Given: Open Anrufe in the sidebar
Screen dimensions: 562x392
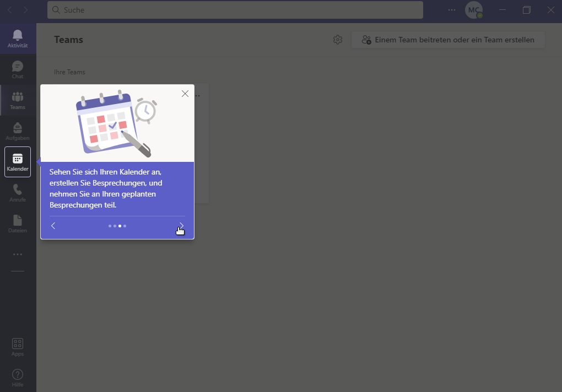Looking at the screenshot, I should pyautogui.click(x=18, y=193).
